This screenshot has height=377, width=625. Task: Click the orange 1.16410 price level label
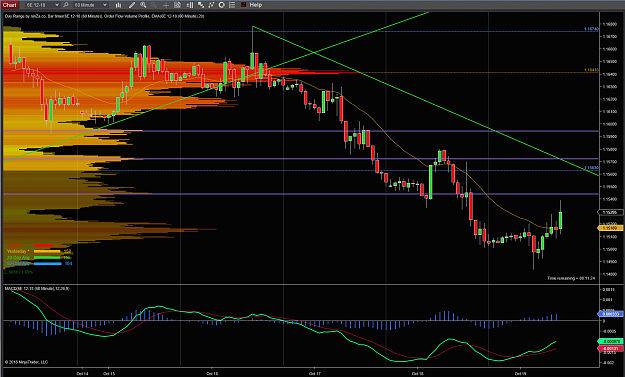pos(591,70)
